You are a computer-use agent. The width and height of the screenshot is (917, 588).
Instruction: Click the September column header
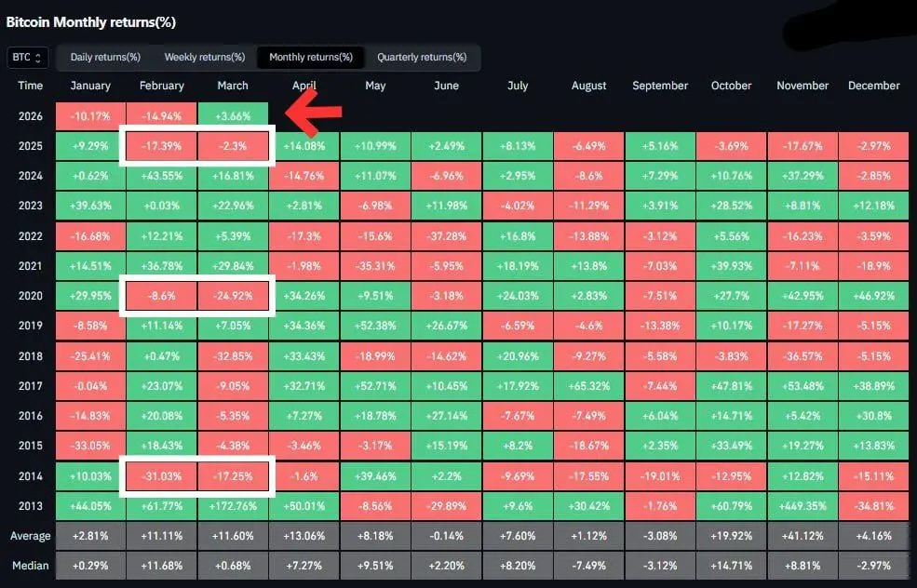tap(660, 86)
